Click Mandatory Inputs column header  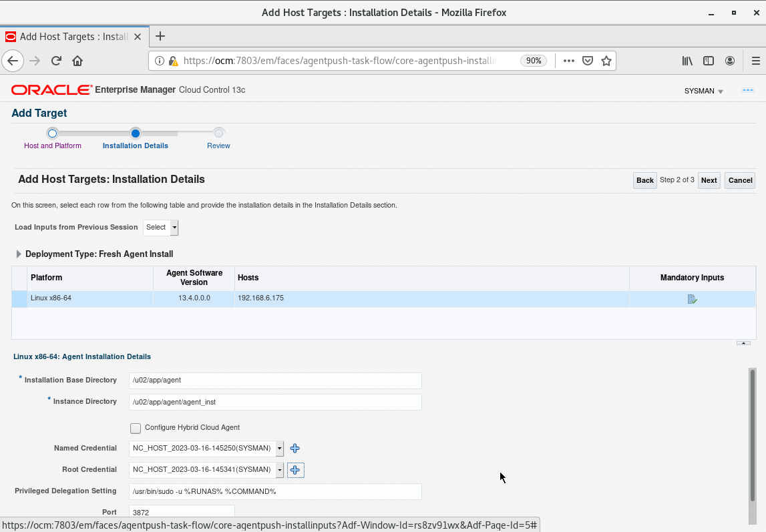(x=693, y=278)
